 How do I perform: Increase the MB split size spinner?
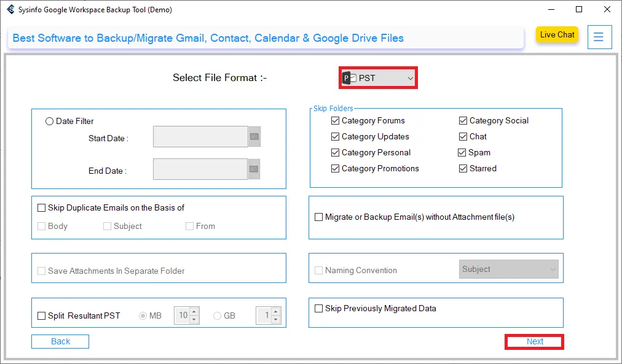[194, 312]
